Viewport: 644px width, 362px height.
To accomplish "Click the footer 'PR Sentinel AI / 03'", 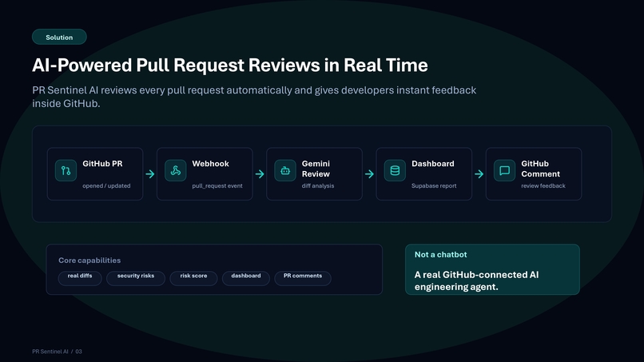I will [57, 352].
